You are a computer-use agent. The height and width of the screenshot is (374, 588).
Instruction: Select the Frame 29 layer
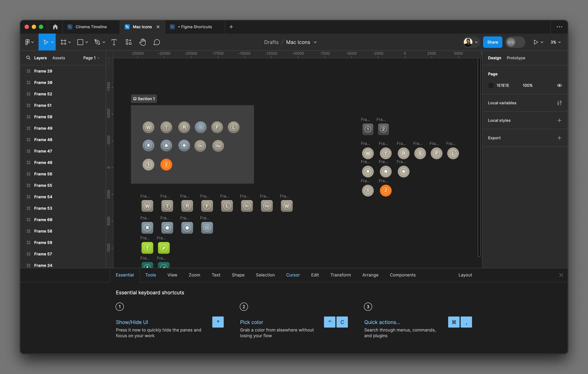[x=43, y=71]
